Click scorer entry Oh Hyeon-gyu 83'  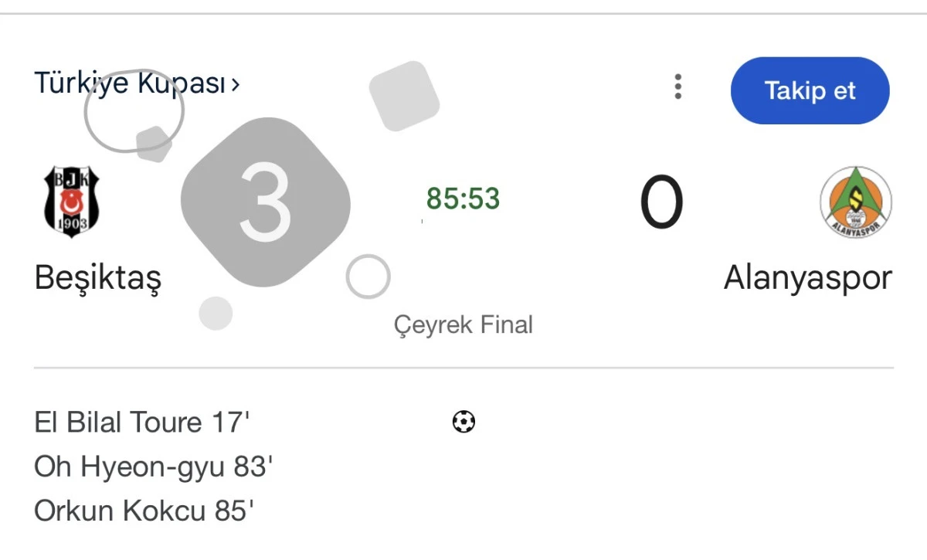point(152,466)
